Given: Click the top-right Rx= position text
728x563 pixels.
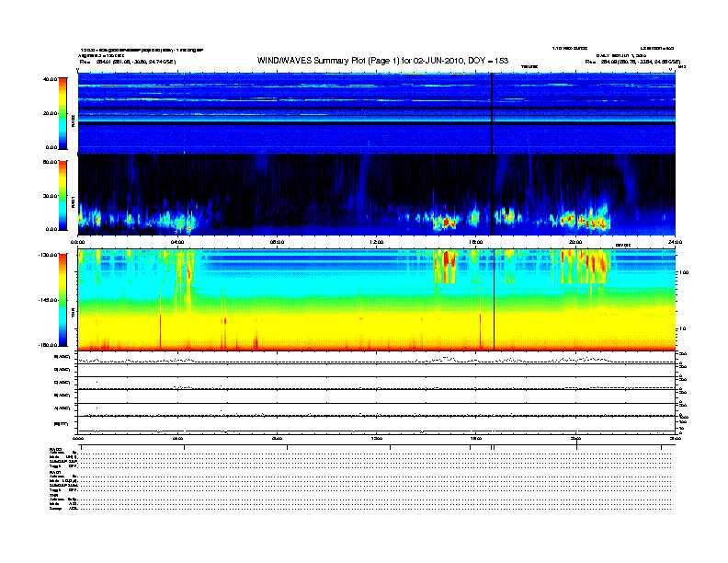Looking at the screenshot, I should [x=632, y=62].
